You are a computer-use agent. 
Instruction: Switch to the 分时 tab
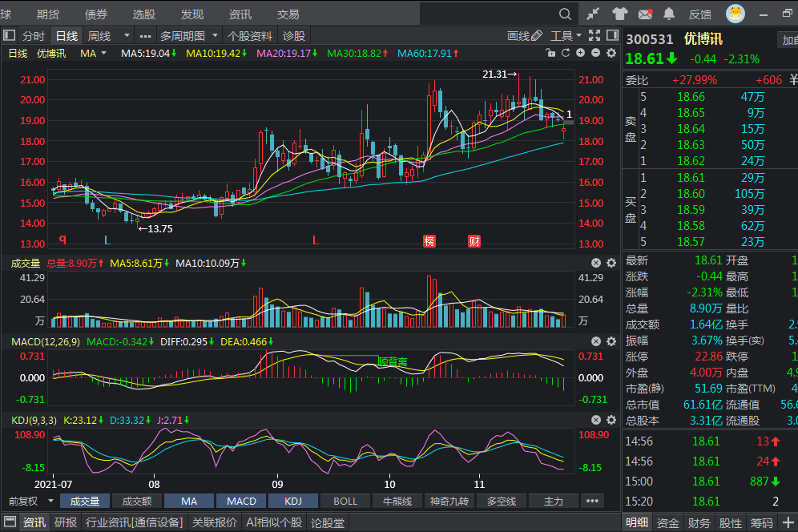click(x=33, y=36)
